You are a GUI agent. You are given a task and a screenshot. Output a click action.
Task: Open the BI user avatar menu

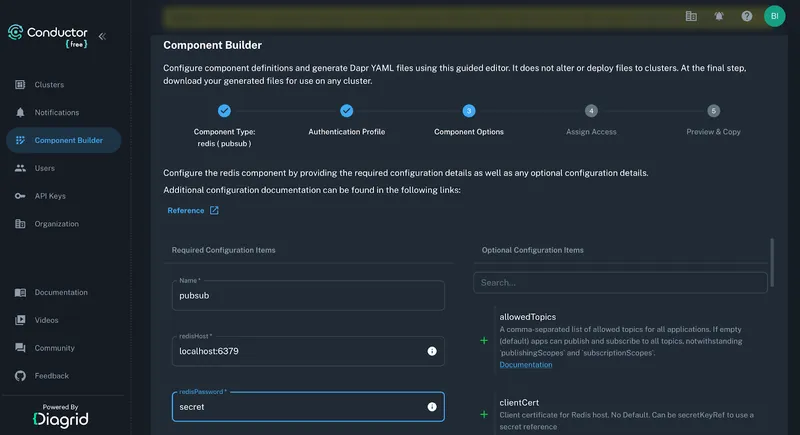[774, 16]
